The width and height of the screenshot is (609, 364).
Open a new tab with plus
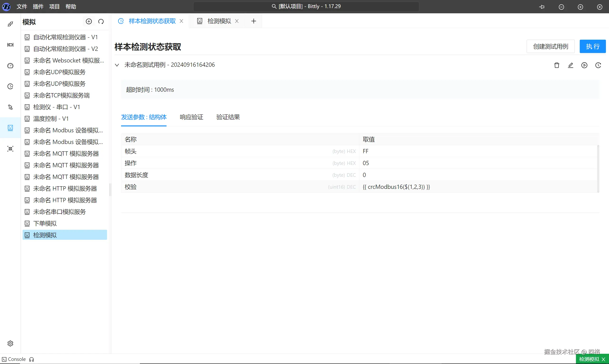pyautogui.click(x=253, y=21)
